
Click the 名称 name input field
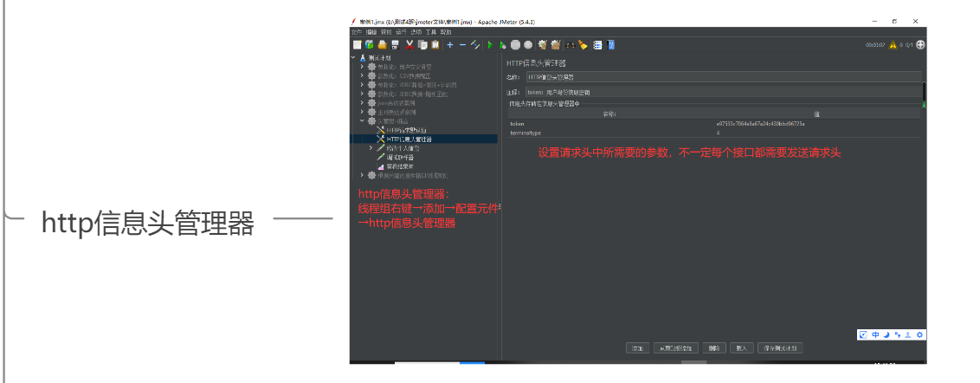tap(723, 77)
